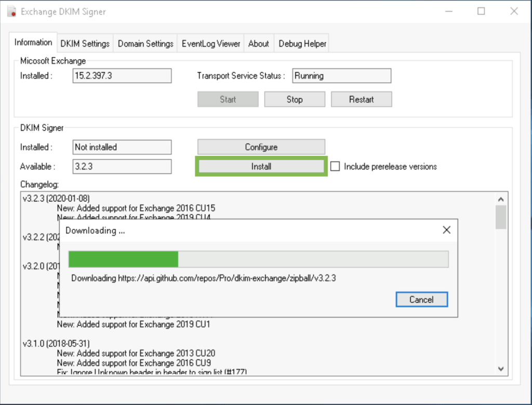Click the Exchange DKIM Signer title bar icon
The height and width of the screenshot is (405, 532).
point(11,11)
